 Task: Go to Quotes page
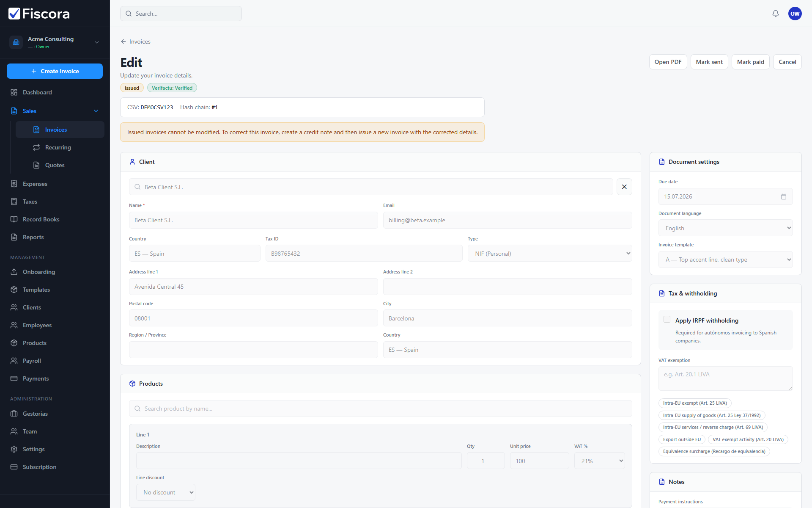tap(60, 165)
